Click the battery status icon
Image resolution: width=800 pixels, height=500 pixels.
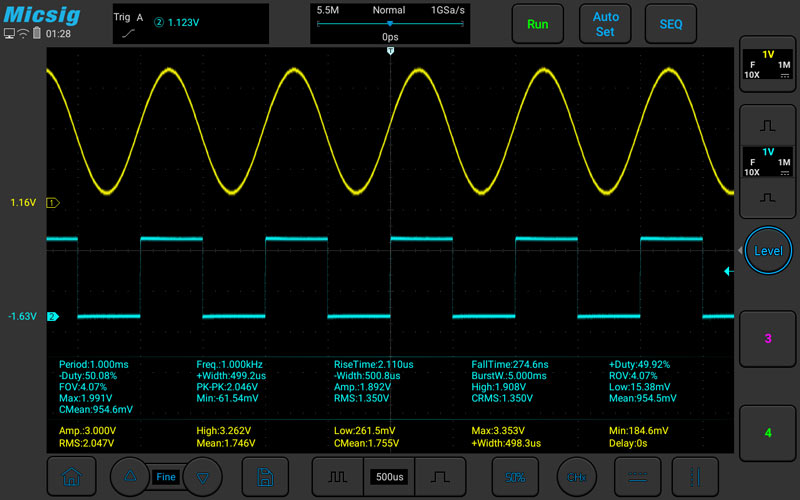[37, 33]
